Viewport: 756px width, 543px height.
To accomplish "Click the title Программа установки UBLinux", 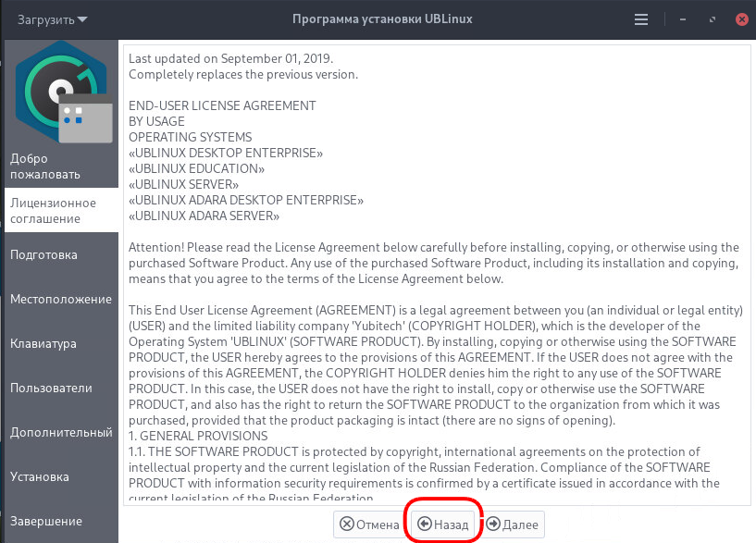I will [x=382, y=19].
